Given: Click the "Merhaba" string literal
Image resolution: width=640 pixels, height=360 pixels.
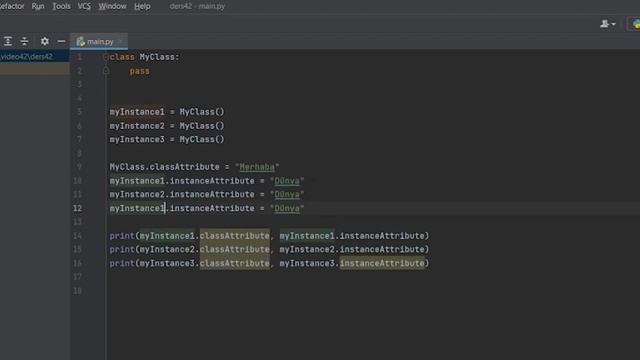Looking at the screenshot, I should pos(257,167).
